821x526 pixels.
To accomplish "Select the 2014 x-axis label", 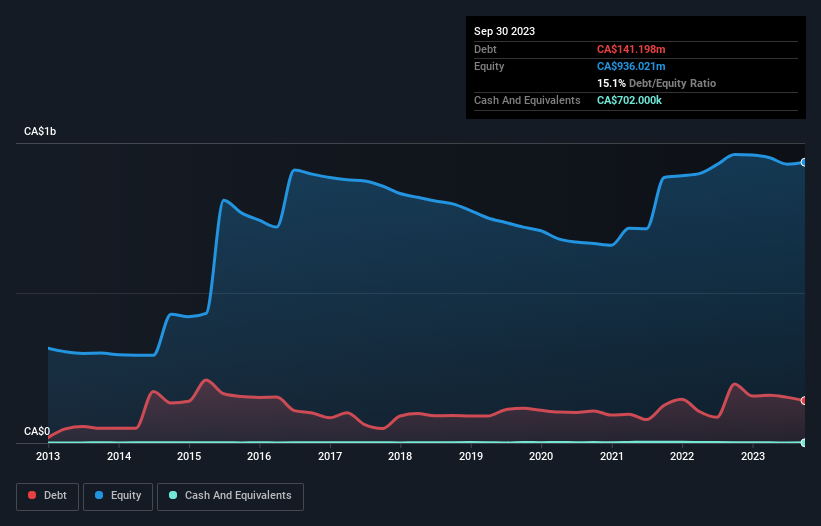I will 119,456.
